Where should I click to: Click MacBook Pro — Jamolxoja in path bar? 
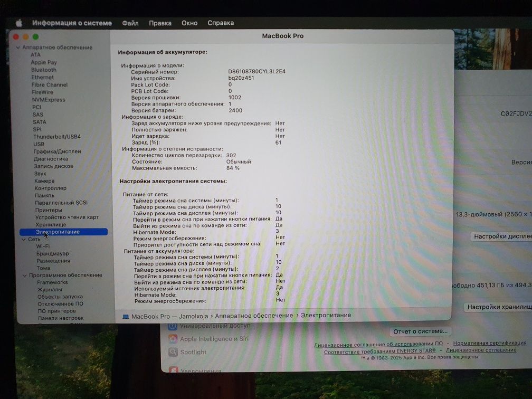pos(169,316)
